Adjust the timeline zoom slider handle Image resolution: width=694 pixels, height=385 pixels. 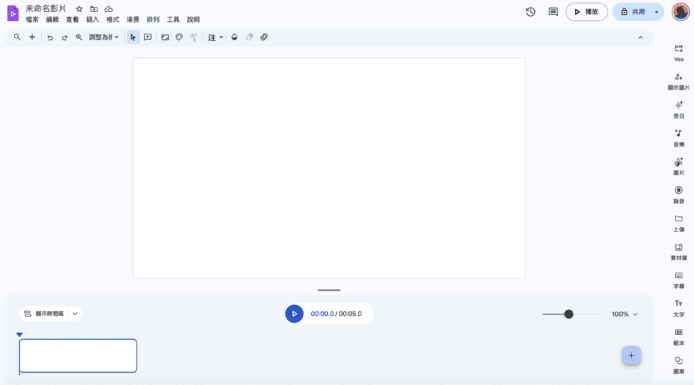tap(569, 314)
